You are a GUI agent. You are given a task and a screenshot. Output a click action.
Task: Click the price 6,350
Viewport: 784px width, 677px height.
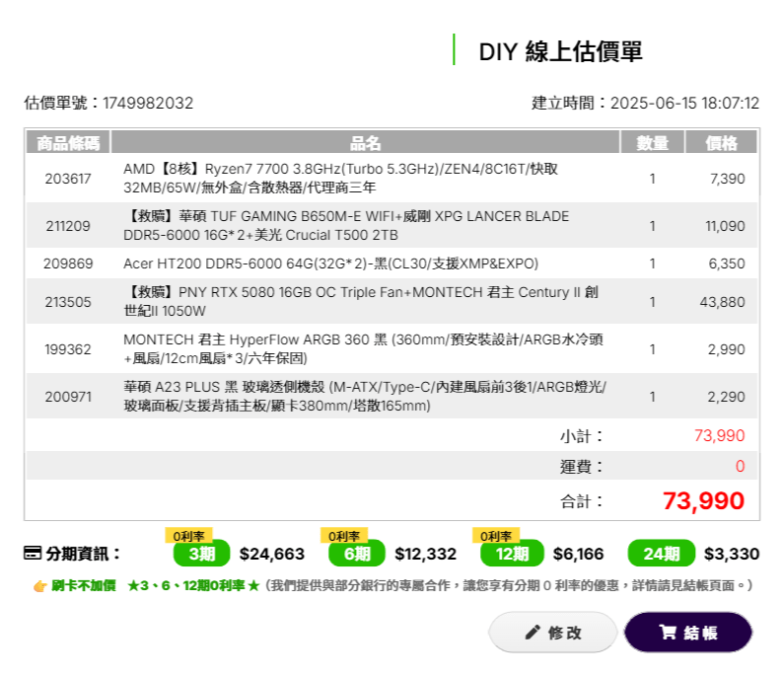pyautogui.click(x=727, y=263)
